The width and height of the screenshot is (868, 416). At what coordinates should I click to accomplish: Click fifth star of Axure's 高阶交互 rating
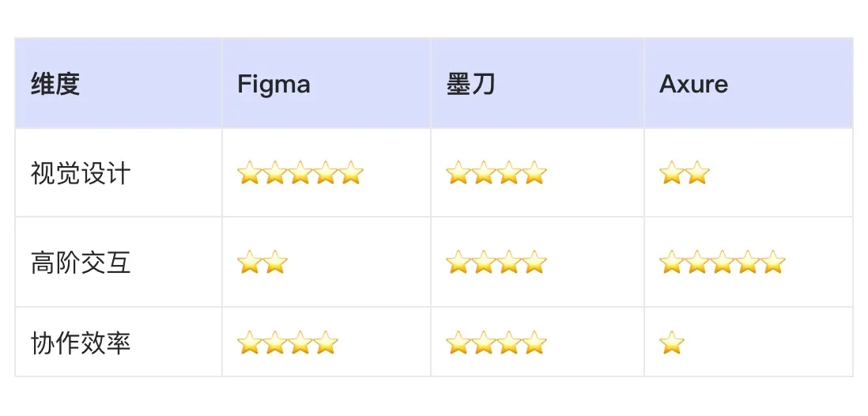click(x=773, y=263)
